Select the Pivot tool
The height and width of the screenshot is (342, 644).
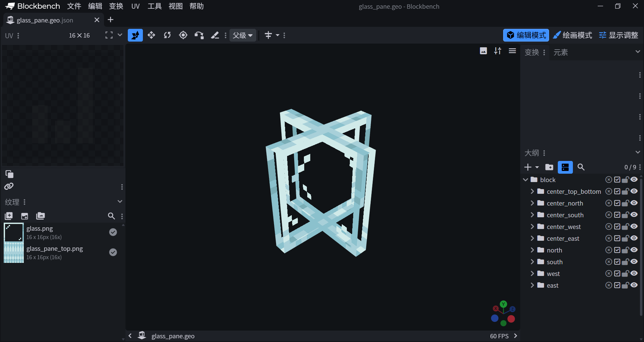click(x=183, y=35)
